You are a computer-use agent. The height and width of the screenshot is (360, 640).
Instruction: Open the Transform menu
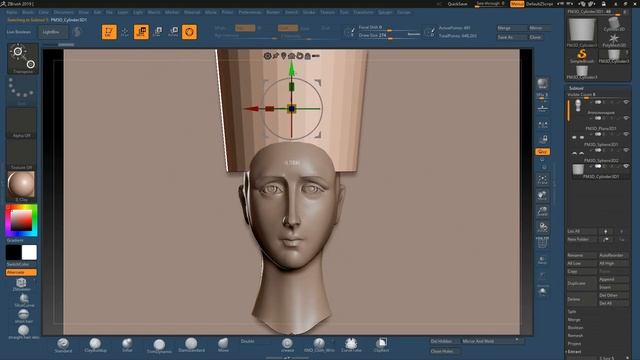(363, 12)
